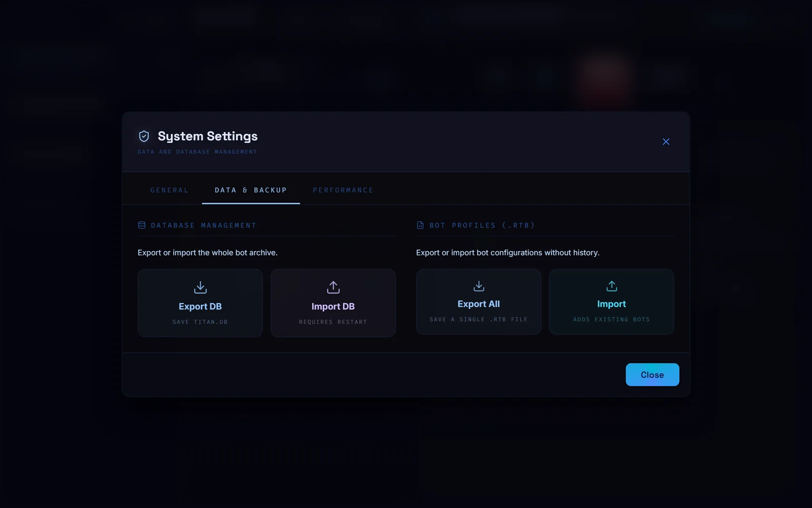The width and height of the screenshot is (812, 508).
Task: Click the 'Bot Profiles (.RTB)' section header
Action: point(482,225)
